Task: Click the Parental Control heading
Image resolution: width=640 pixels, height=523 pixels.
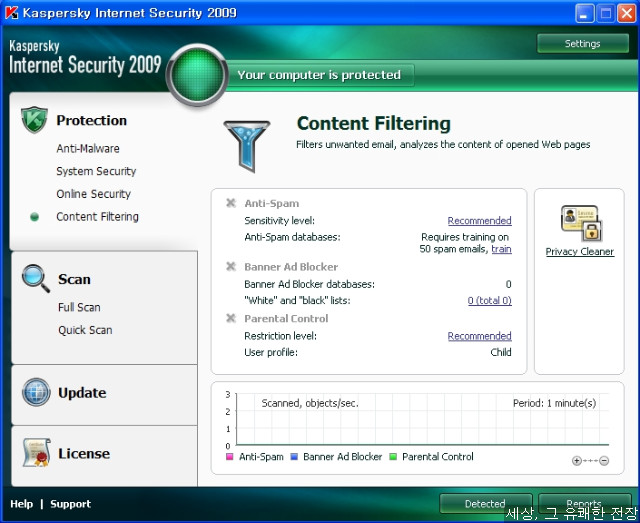Action: pos(286,318)
